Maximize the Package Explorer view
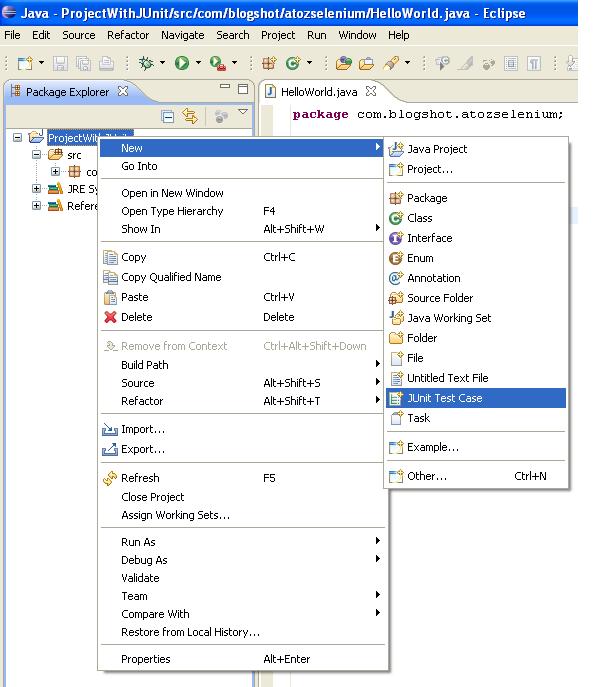The image size is (600, 687). [x=243, y=89]
